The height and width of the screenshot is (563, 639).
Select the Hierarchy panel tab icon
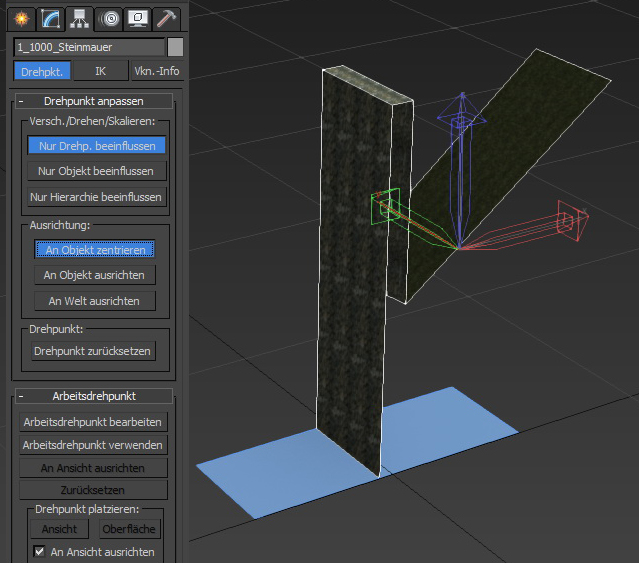[x=80, y=17]
